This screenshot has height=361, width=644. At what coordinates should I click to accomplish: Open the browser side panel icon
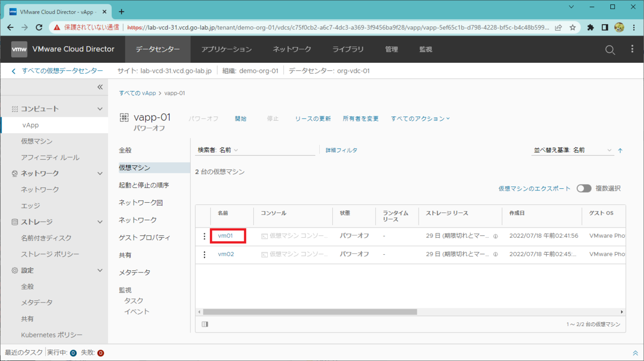point(605,27)
